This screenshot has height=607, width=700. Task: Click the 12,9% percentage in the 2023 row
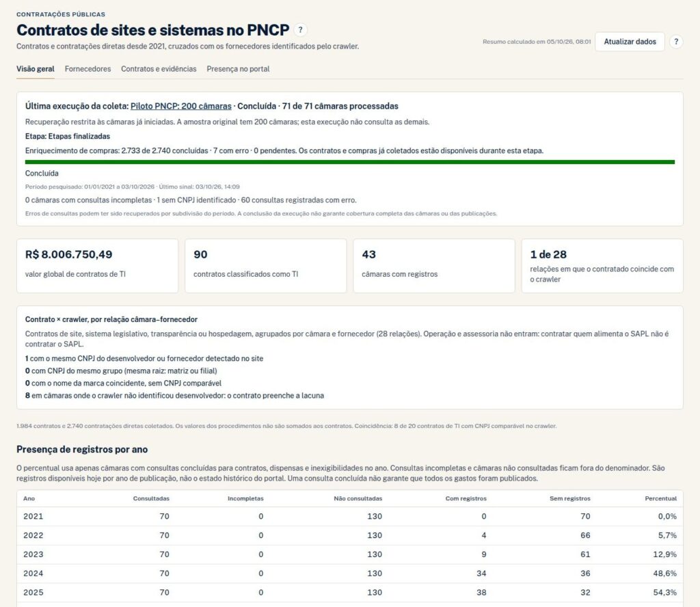[x=664, y=554]
